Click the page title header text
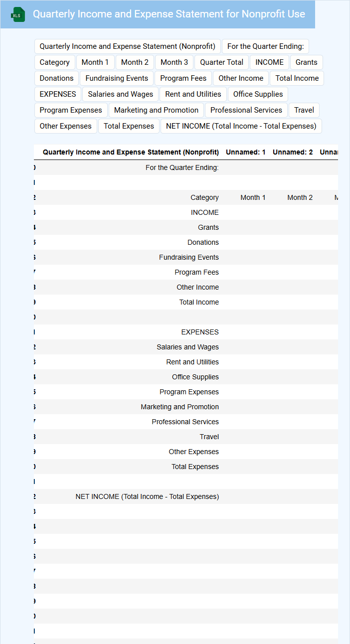The height and width of the screenshot is (644, 350). point(169,14)
